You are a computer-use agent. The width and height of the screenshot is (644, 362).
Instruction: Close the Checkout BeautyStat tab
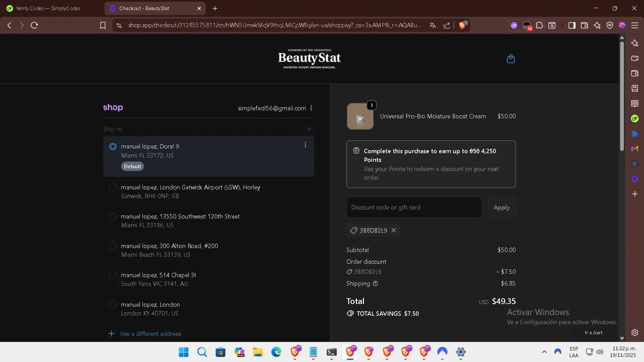[199, 8]
